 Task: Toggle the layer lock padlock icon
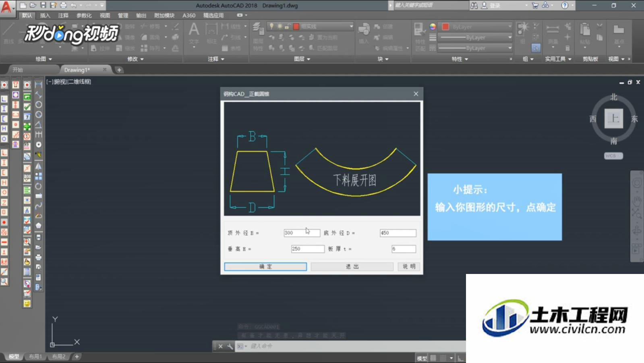coord(287,26)
